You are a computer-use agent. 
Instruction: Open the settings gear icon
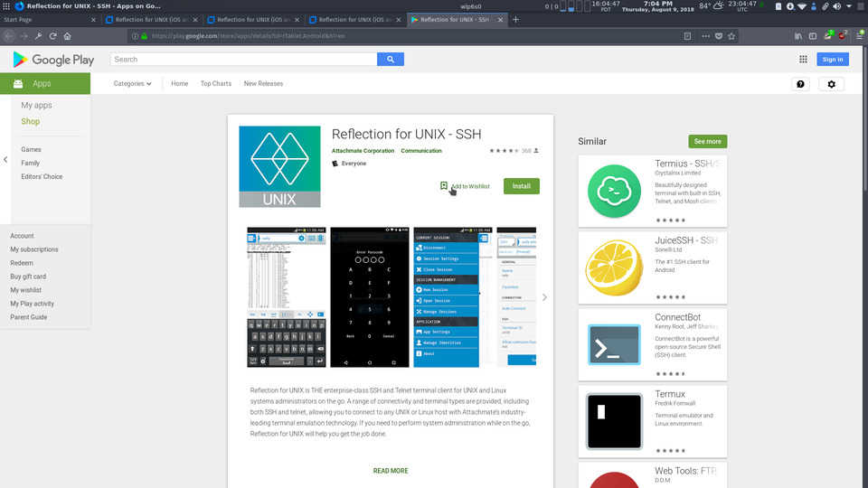pos(832,84)
